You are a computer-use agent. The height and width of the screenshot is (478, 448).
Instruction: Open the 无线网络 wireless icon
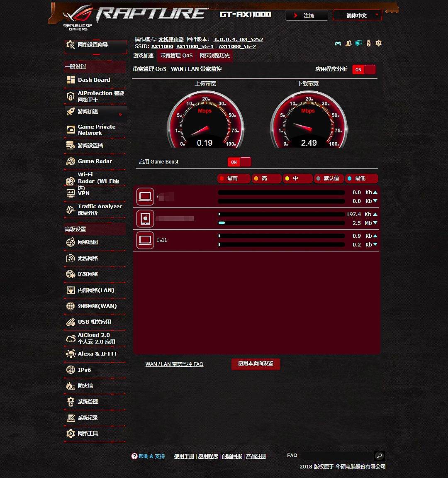(71, 258)
